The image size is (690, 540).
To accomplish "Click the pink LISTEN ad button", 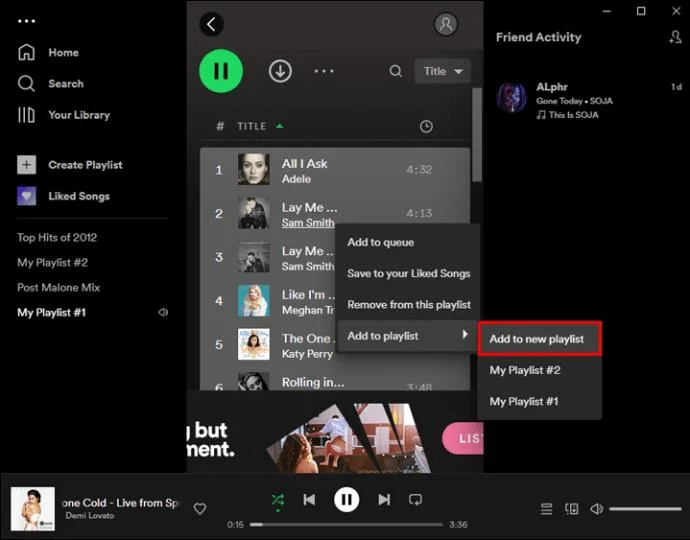I will pos(463,438).
